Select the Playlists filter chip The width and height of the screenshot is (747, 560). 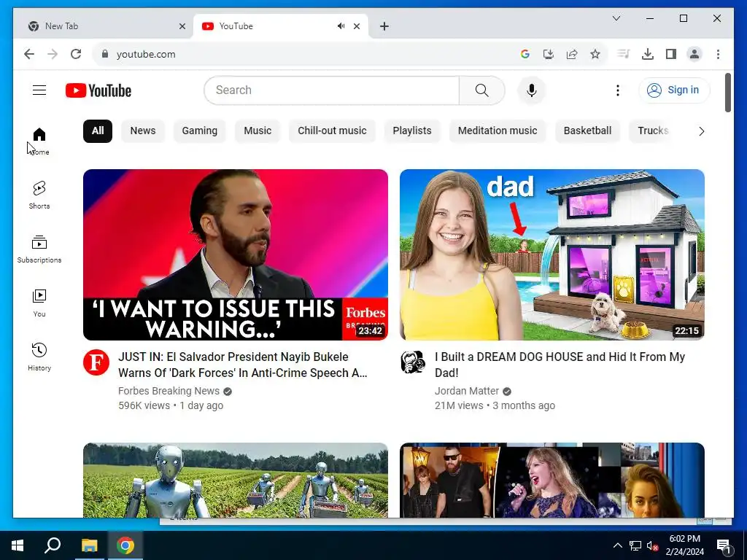412,131
